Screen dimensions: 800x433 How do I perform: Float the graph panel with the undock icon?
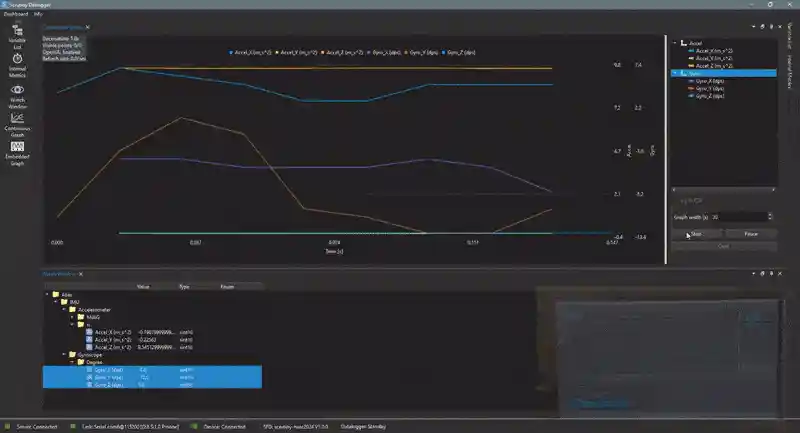pyautogui.click(x=762, y=27)
